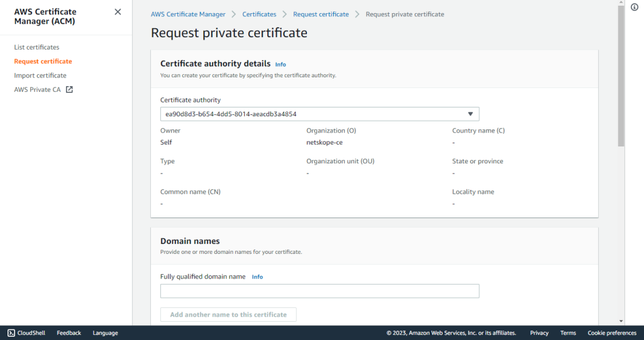Close the ACM navigation sidebar
The height and width of the screenshot is (340, 644).
tap(118, 12)
